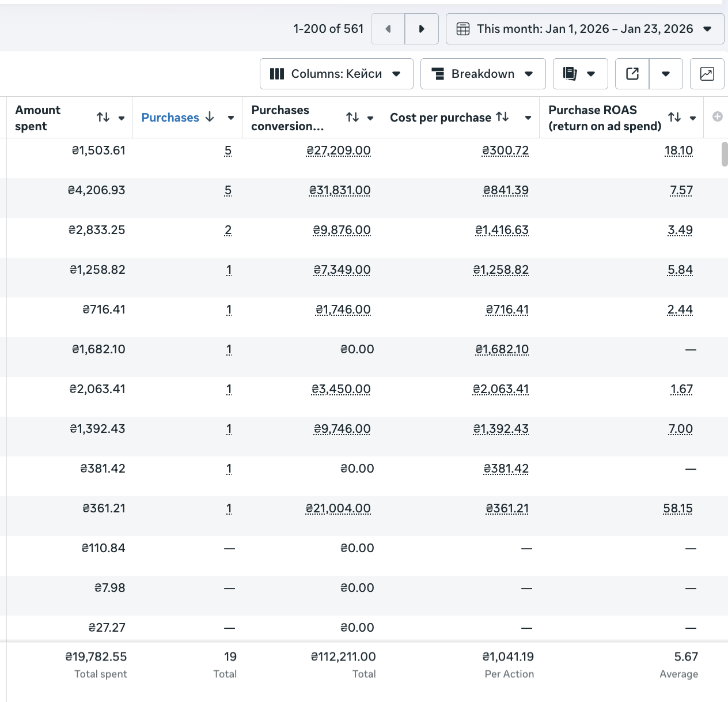Open export options dropdown arrow
The width and height of the screenshot is (728, 702).
(666, 74)
